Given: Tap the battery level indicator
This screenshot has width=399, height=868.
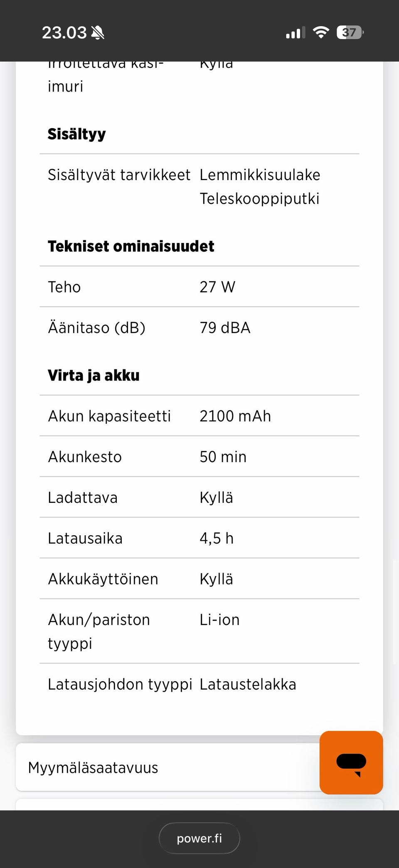Looking at the screenshot, I should [350, 32].
